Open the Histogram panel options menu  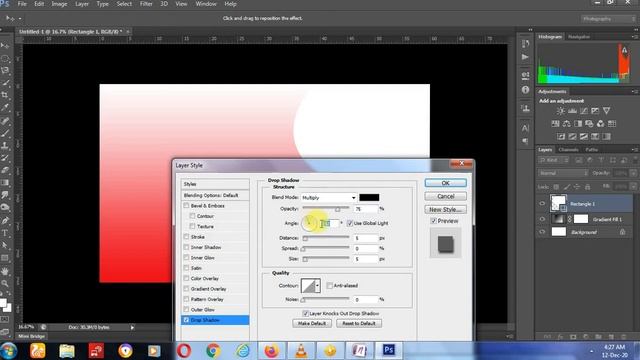[x=635, y=37]
